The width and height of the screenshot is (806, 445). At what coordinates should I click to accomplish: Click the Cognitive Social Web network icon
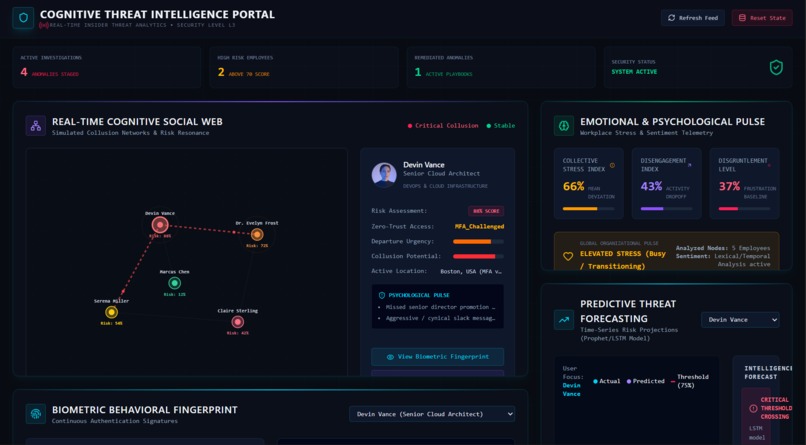pyautogui.click(x=35, y=126)
